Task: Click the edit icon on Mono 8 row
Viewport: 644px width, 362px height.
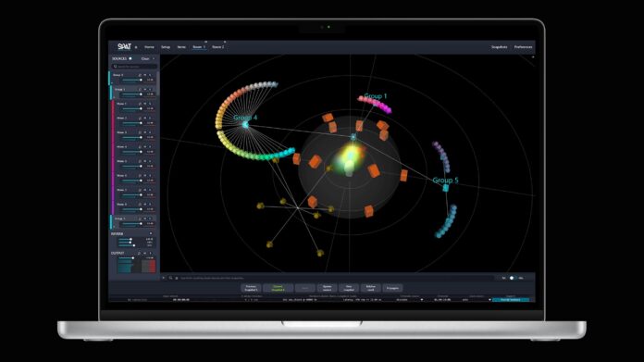Action: click(140, 205)
